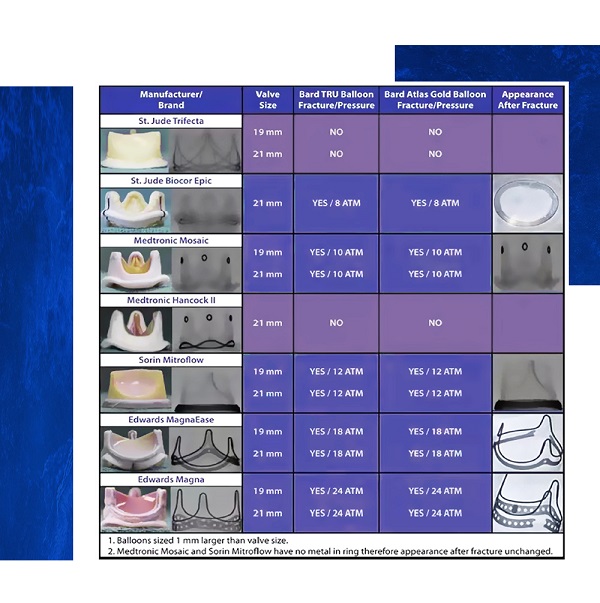Click the 'Sorin Mitroflow' label
Screen dimensions: 600x603
click(x=171, y=360)
